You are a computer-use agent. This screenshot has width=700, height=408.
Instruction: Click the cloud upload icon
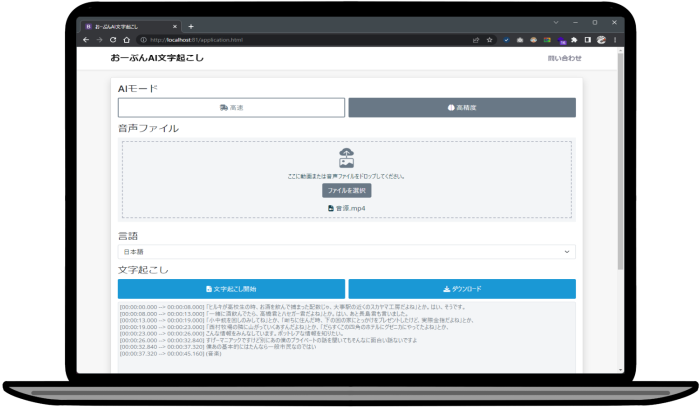tap(346, 158)
